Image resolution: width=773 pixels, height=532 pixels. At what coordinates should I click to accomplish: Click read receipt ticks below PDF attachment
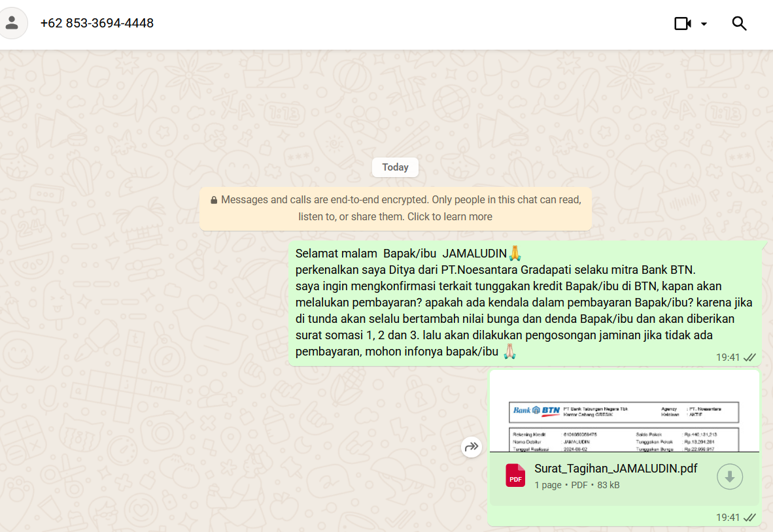(x=749, y=518)
